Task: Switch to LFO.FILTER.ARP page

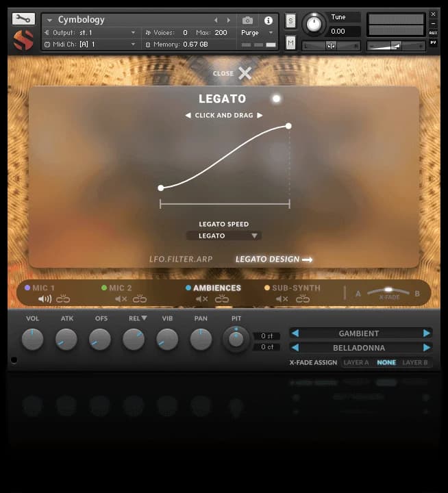Action: (181, 260)
